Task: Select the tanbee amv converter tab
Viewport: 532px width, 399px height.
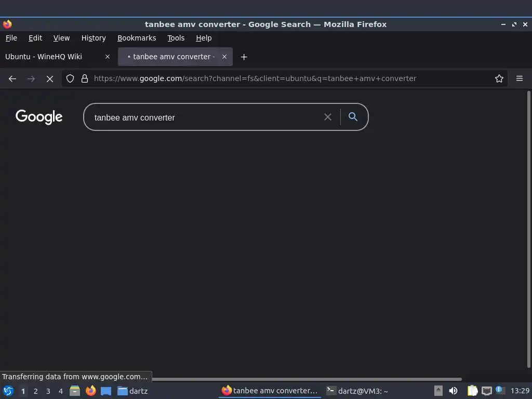Action: point(175,57)
